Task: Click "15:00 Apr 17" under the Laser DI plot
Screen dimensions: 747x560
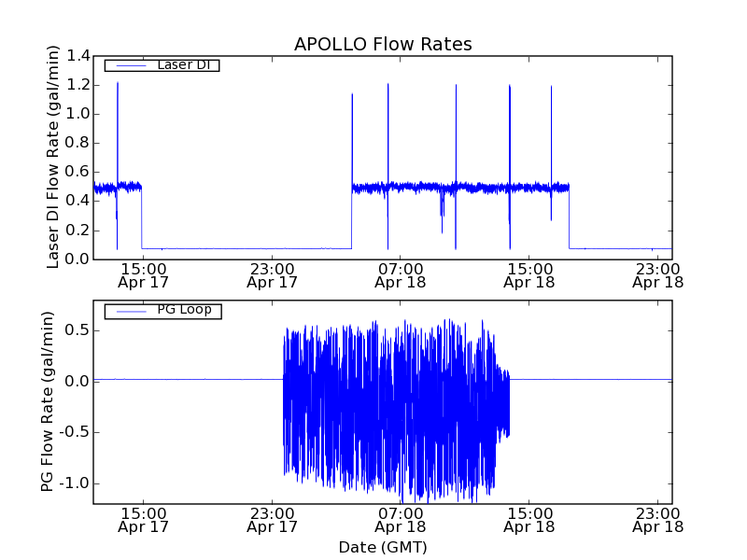Action: pos(144,276)
